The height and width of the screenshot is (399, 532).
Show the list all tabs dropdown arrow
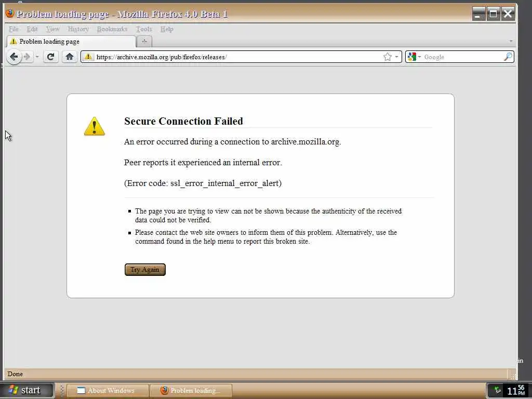511,41
